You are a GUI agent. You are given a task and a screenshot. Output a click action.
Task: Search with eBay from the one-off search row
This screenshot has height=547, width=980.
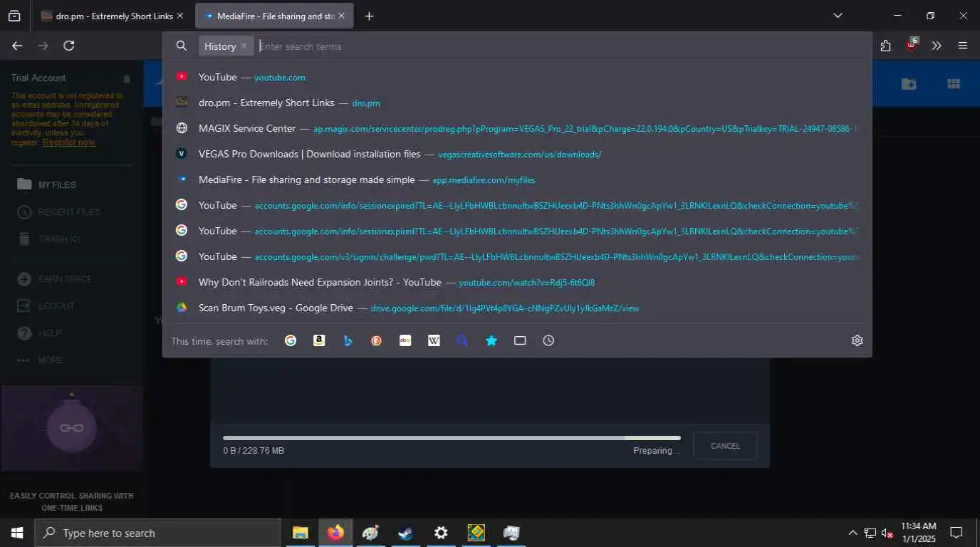(x=405, y=340)
